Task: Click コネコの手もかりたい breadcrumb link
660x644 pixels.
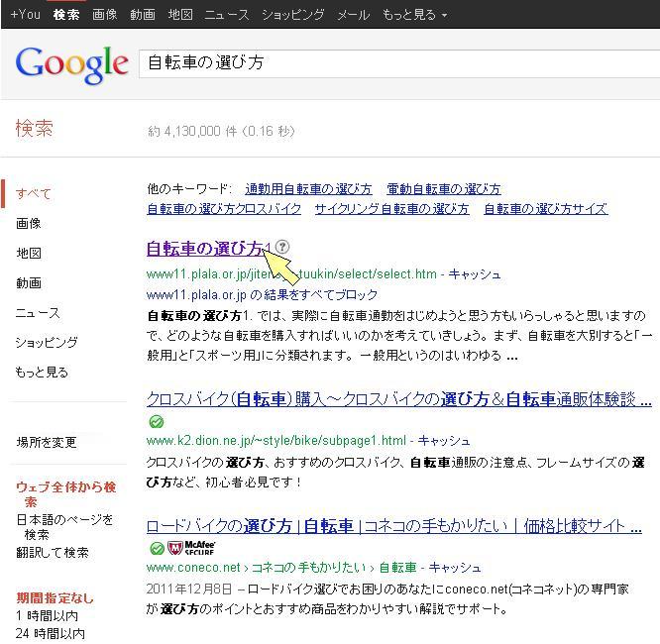Action: (308, 568)
